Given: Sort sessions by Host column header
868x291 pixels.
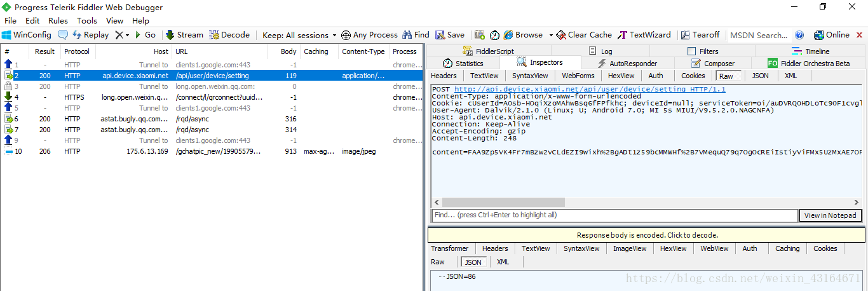Looking at the screenshot, I should pyautogui.click(x=134, y=51).
